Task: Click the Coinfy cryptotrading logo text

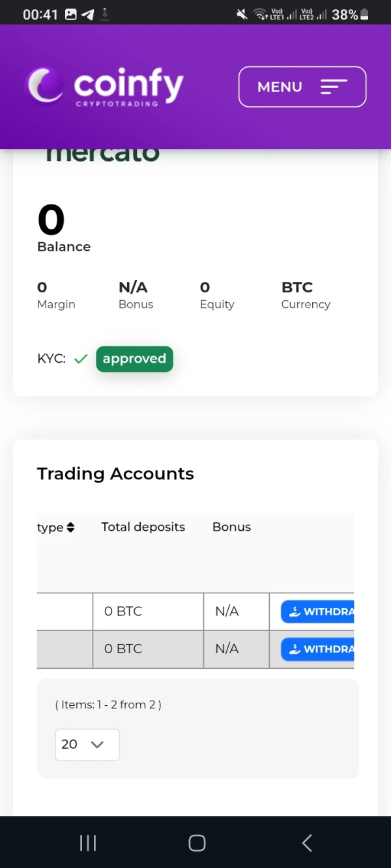Action: click(128, 87)
